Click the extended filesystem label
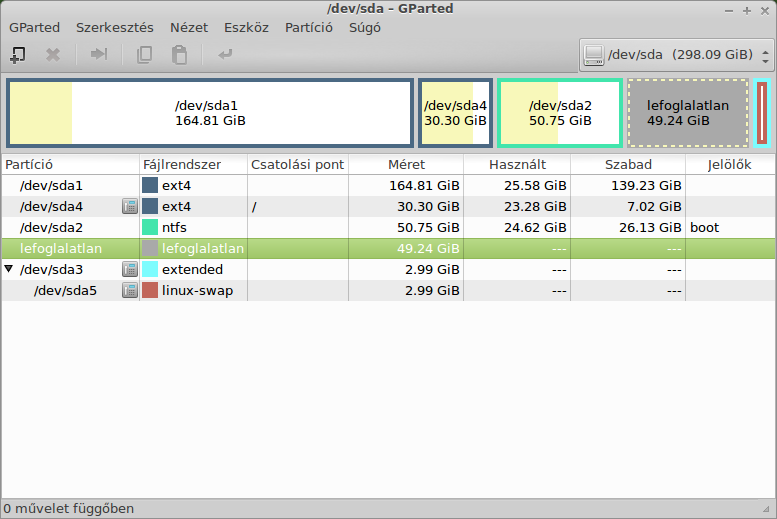The width and height of the screenshot is (777, 519). [x=192, y=269]
